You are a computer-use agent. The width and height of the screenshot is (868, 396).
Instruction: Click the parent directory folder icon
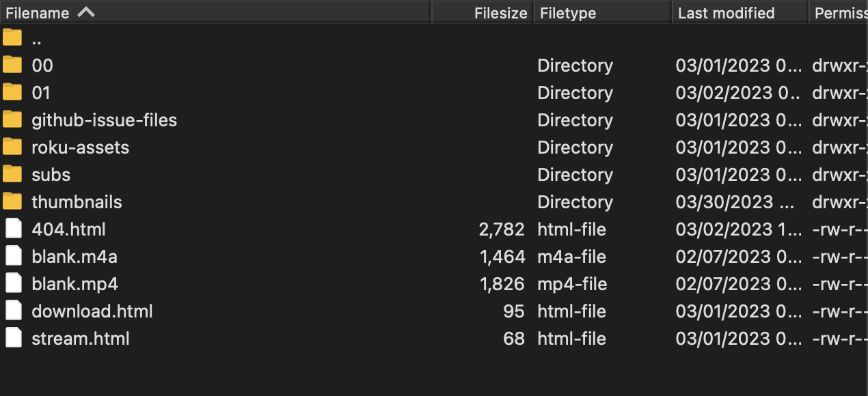(12, 38)
